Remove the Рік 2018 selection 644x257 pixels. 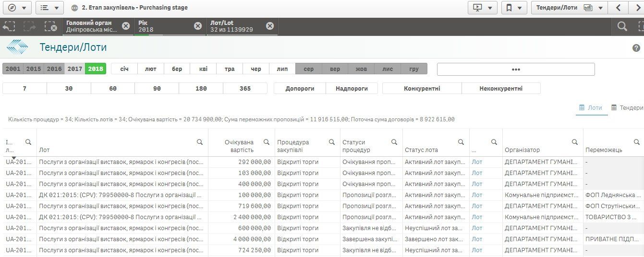(198, 26)
